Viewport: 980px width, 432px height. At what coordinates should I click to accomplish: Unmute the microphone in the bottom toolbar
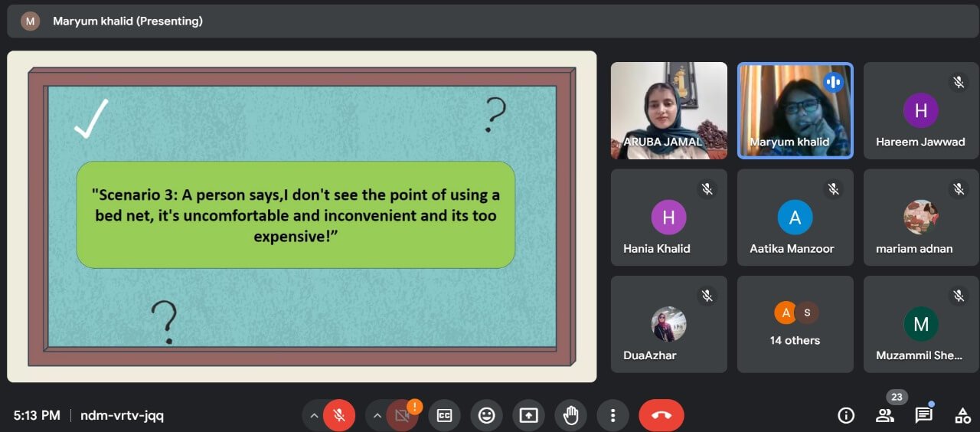338,415
